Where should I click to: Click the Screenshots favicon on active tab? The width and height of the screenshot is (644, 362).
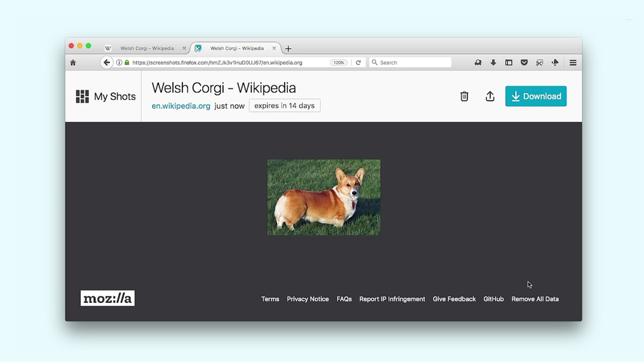tap(198, 48)
